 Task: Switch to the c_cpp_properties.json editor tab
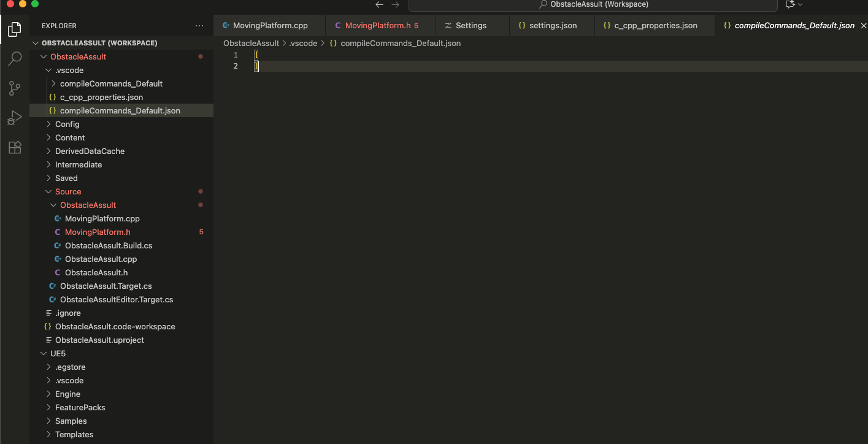[655, 26]
